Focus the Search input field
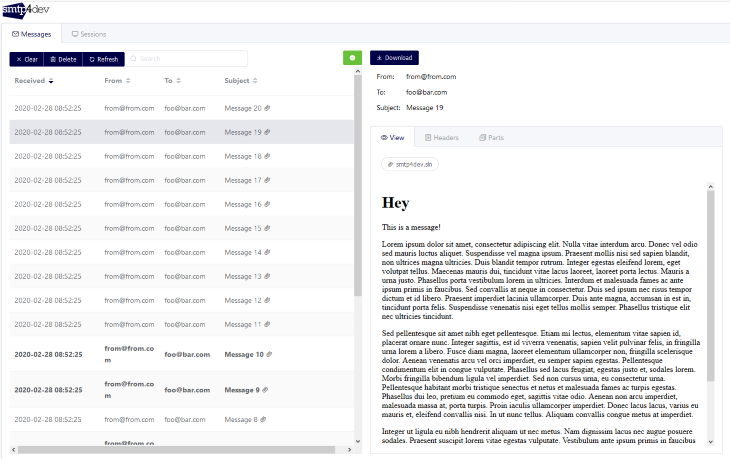 point(187,59)
